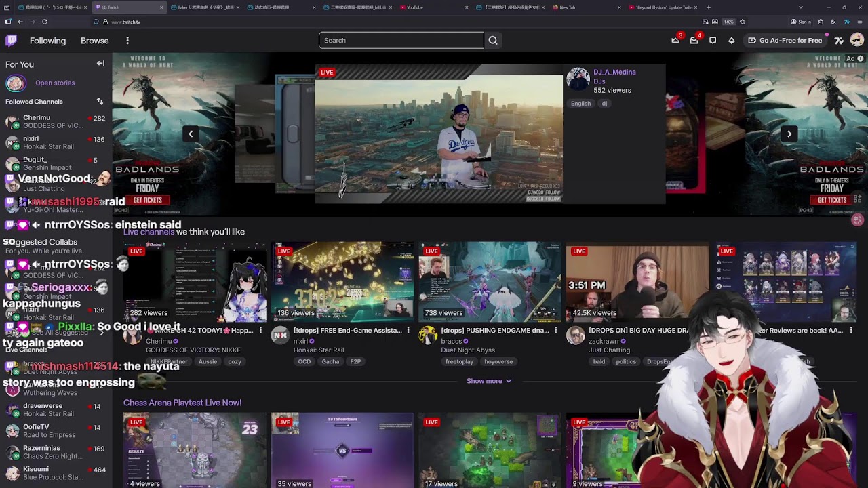Select dravenverse in followed channels
This screenshot has width=868, height=488.
56,410
